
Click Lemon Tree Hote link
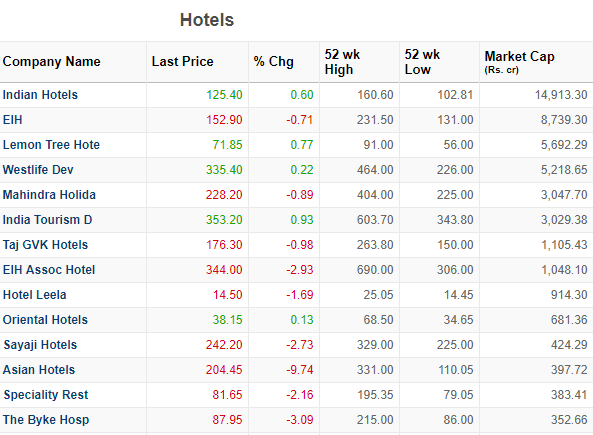pyautogui.click(x=51, y=144)
